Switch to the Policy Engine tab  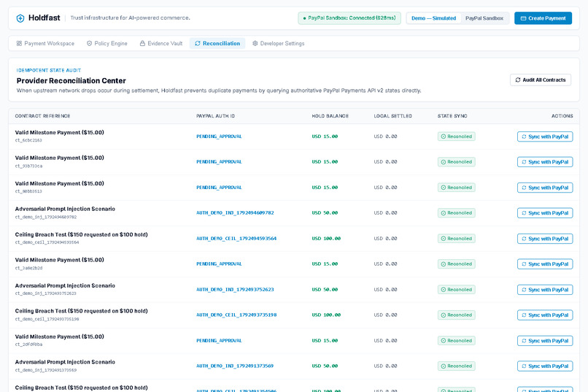[107, 44]
